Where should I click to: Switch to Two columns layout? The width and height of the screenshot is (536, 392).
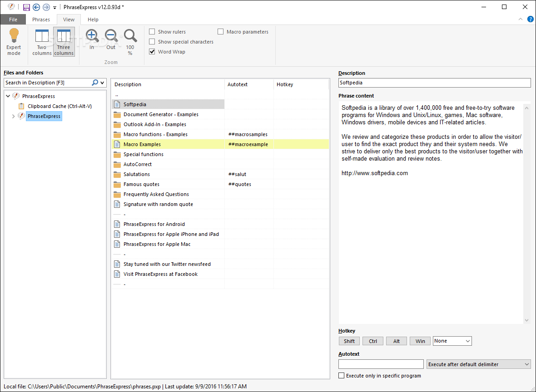pyautogui.click(x=42, y=42)
